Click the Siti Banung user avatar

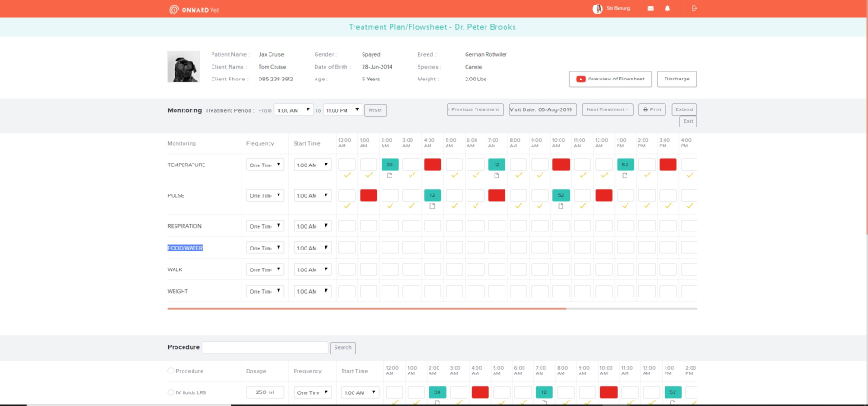(598, 9)
